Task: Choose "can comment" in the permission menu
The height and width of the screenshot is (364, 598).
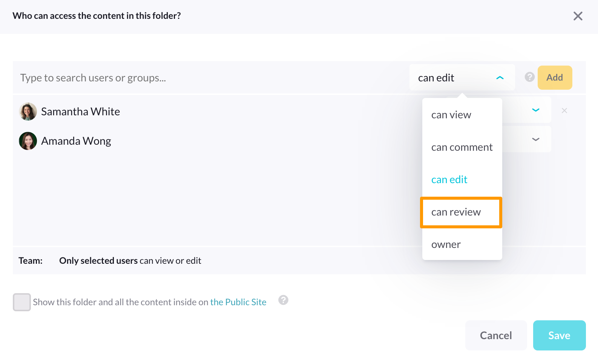Action: pos(462,147)
